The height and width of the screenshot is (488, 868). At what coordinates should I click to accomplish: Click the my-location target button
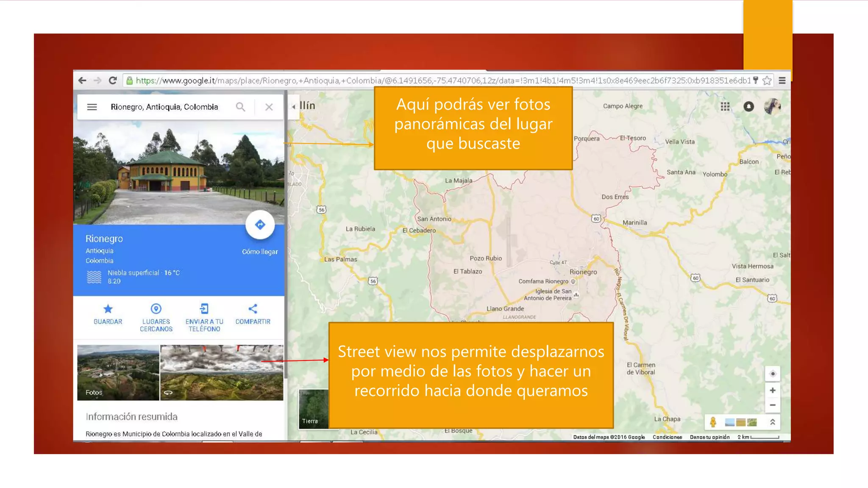pyautogui.click(x=773, y=374)
